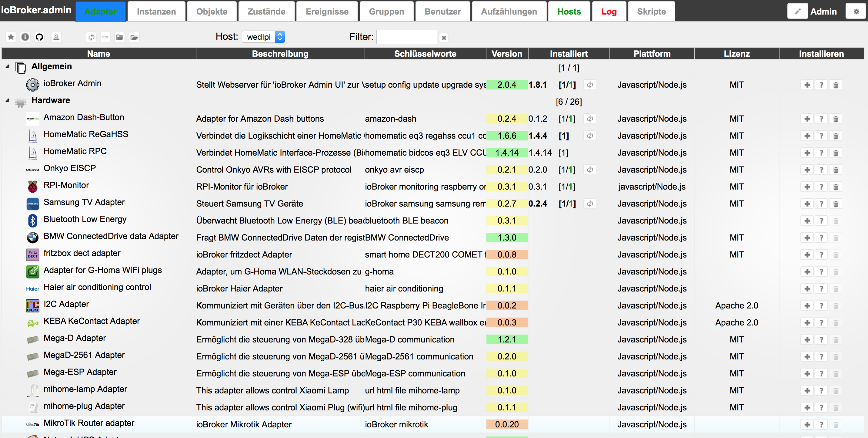Collapse the Allgemein group
This screenshot has height=438, width=868.
(7, 67)
